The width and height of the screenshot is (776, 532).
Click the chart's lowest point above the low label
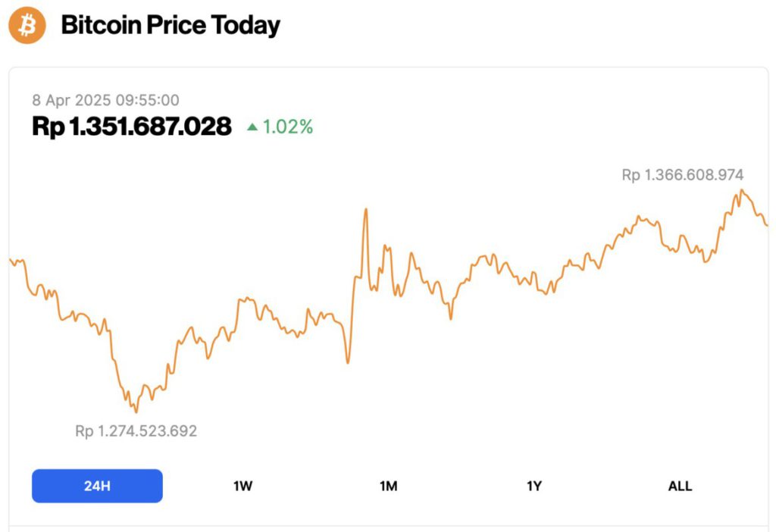(136, 412)
